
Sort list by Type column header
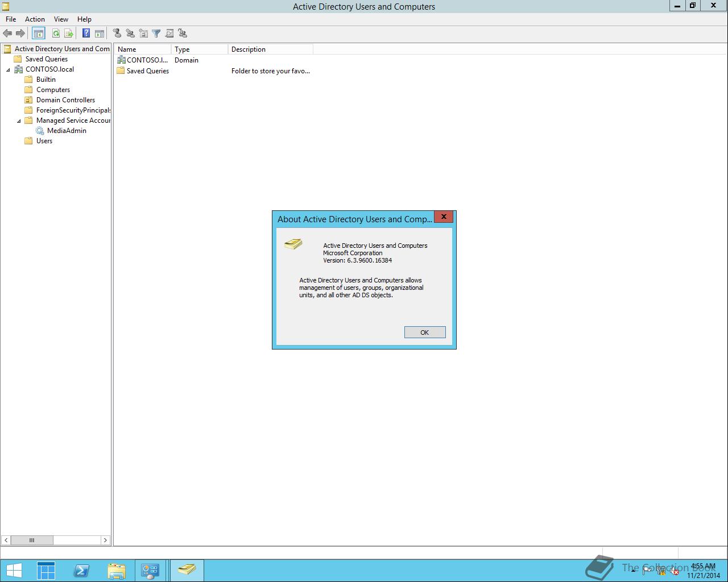click(x=200, y=49)
